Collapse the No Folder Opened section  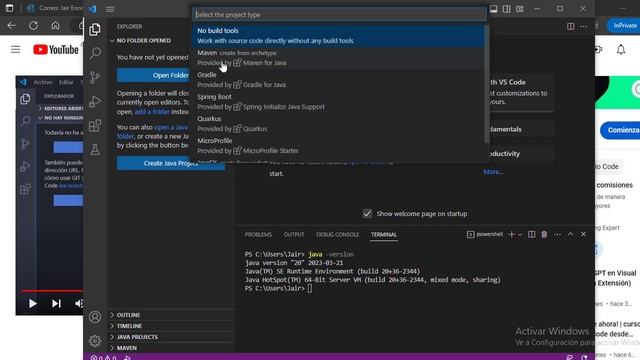click(143, 40)
